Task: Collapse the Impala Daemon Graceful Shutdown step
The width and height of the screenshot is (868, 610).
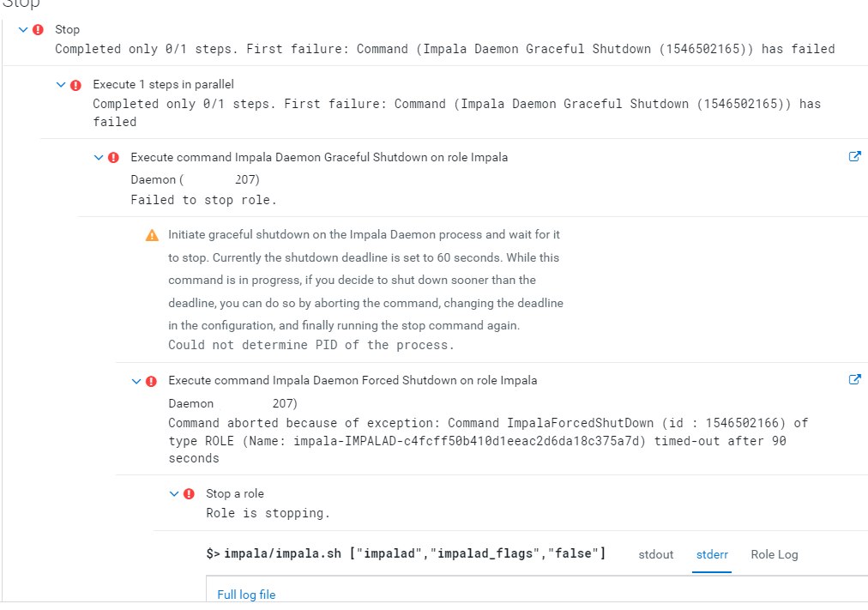Action: (x=99, y=158)
